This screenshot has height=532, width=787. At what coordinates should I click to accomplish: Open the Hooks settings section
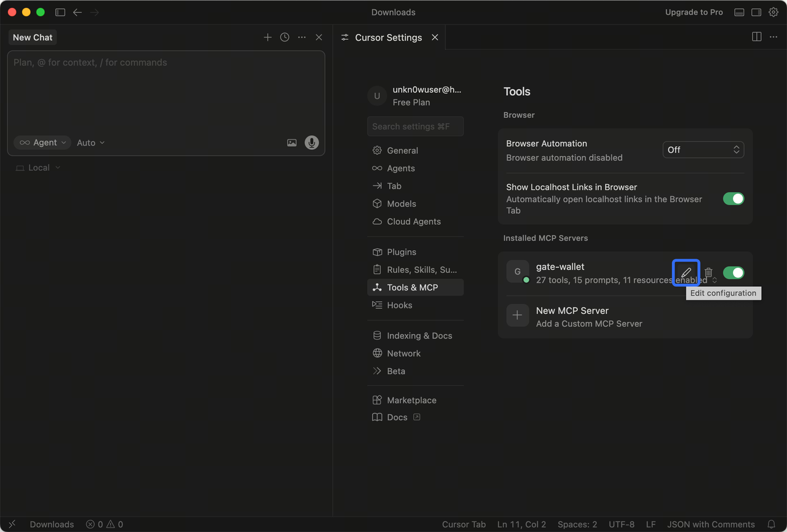click(399, 305)
